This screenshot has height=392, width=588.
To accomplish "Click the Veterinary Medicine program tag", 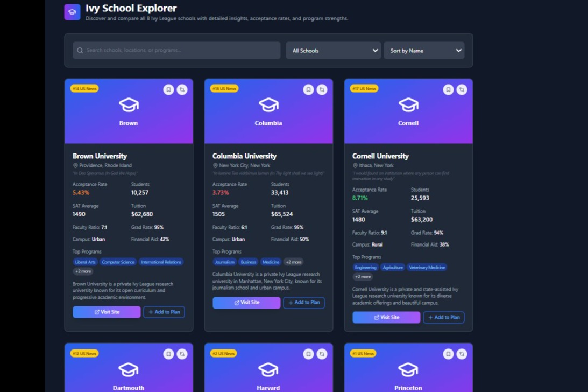I will coord(427,267).
